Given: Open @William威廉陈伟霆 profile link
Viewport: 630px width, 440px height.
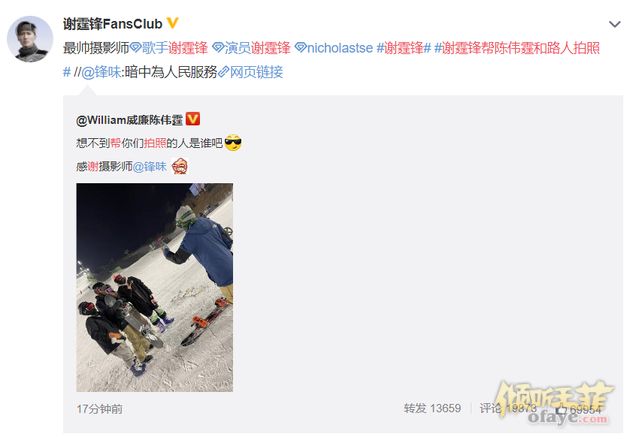Looking at the screenshot, I should (x=129, y=120).
